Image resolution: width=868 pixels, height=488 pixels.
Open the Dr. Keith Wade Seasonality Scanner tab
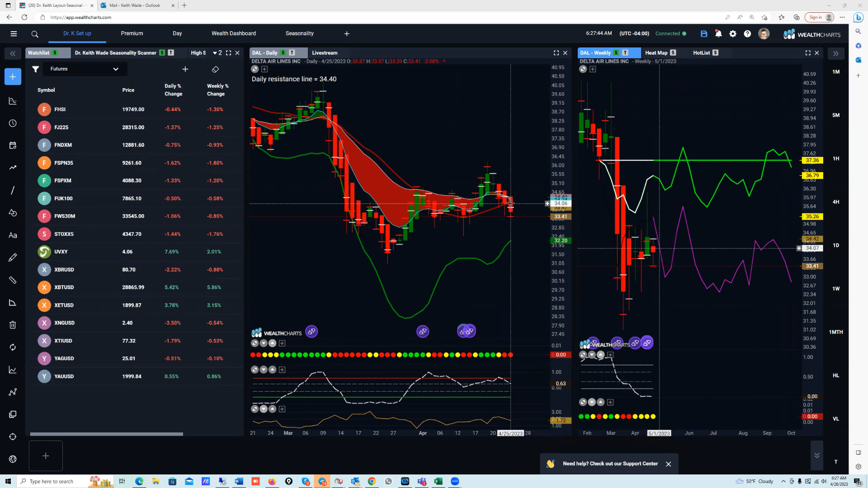(115, 53)
